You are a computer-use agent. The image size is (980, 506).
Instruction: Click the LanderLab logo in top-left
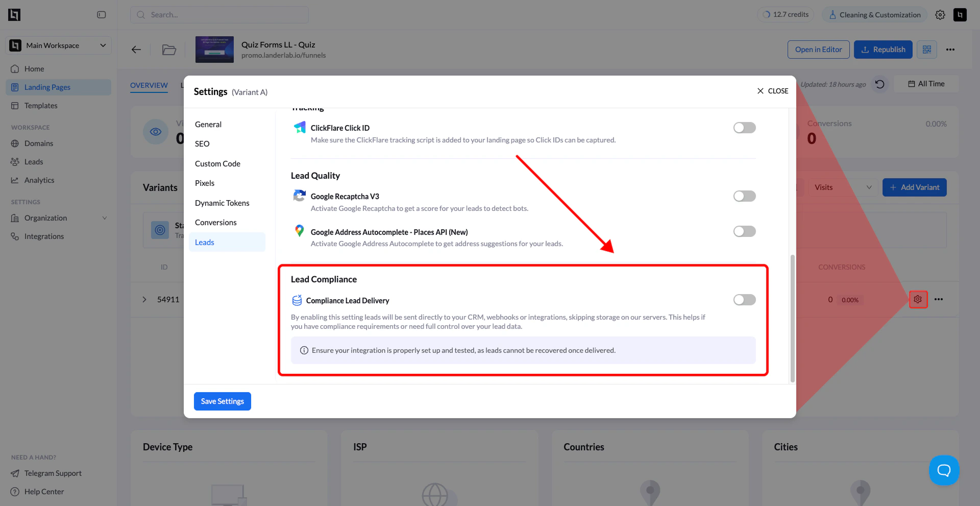14,15
